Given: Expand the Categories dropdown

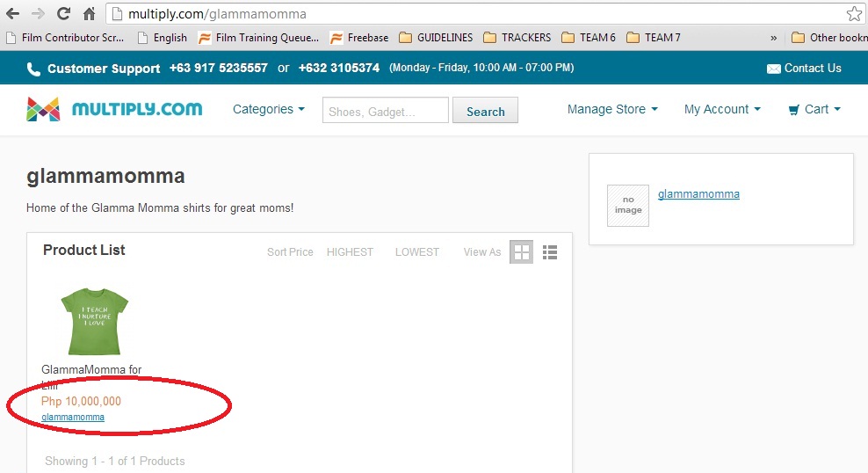Looking at the screenshot, I should click(x=269, y=109).
